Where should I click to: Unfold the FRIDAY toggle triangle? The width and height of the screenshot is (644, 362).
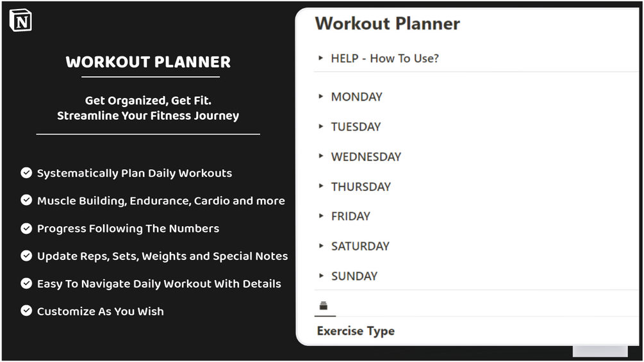[x=321, y=217]
